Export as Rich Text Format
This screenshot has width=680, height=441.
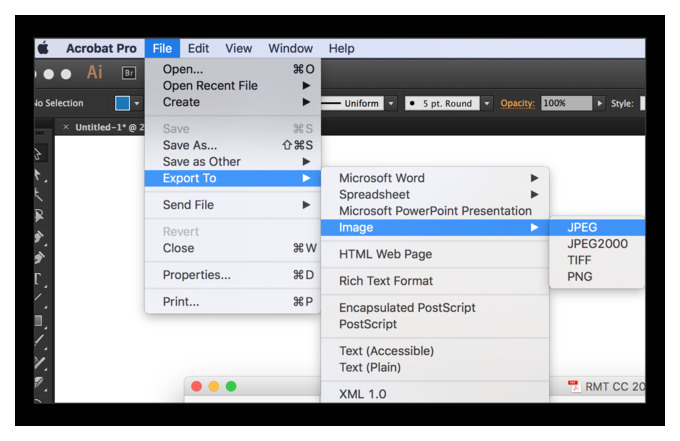435,281
